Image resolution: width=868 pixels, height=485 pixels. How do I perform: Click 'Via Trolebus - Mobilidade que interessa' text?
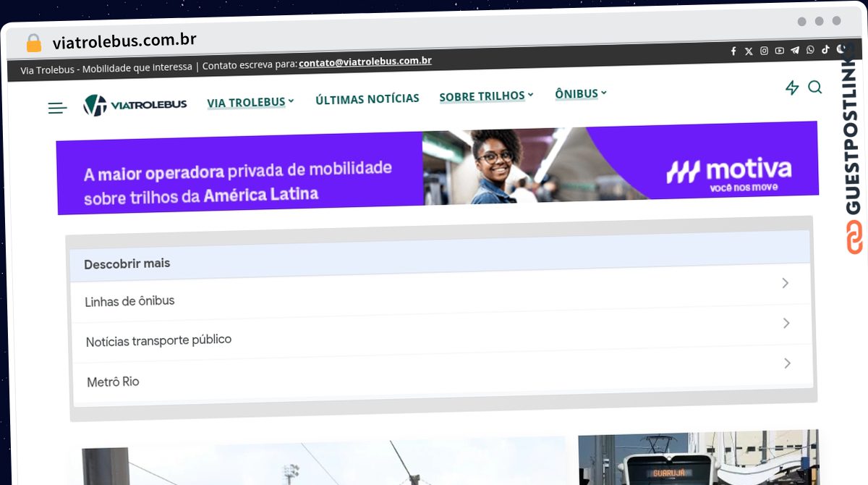click(x=106, y=69)
